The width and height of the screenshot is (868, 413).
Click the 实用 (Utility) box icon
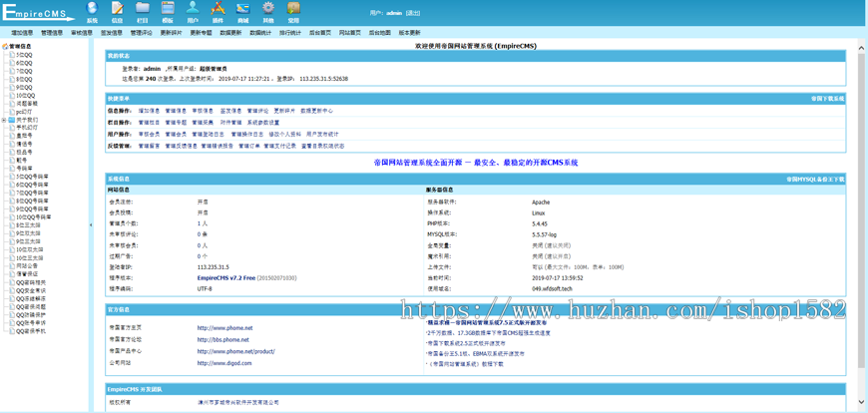pyautogui.click(x=293, y=10)
